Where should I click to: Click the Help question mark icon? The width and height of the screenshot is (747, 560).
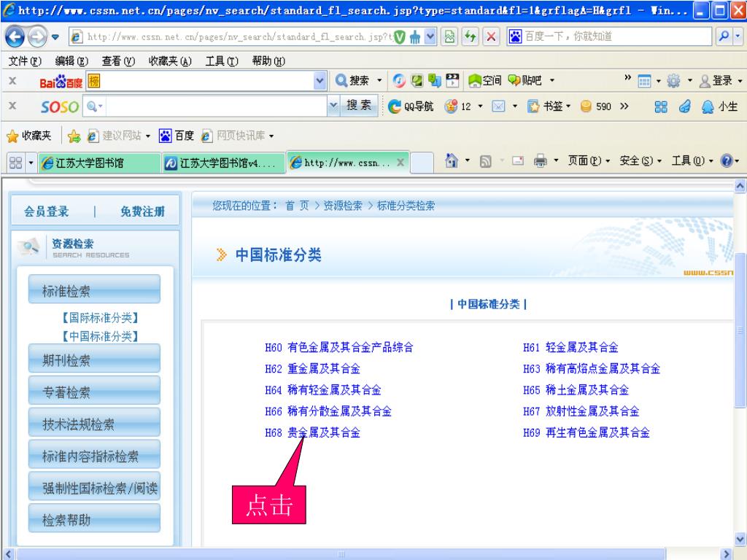tap(727, 161)
